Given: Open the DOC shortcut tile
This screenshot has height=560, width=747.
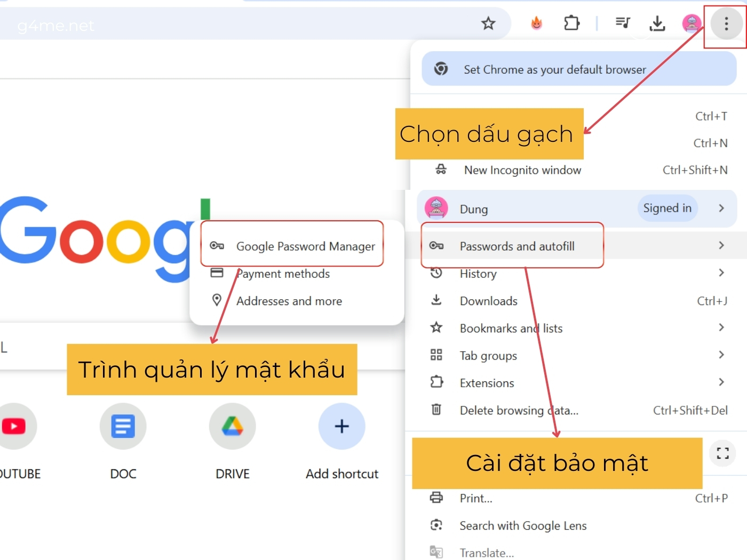Looking at the screenshot, I should 123,426.
